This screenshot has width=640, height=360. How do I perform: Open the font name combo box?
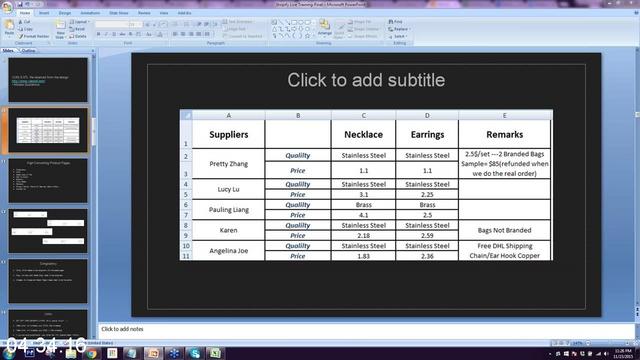pyautogui.click(x=111, y=24)
